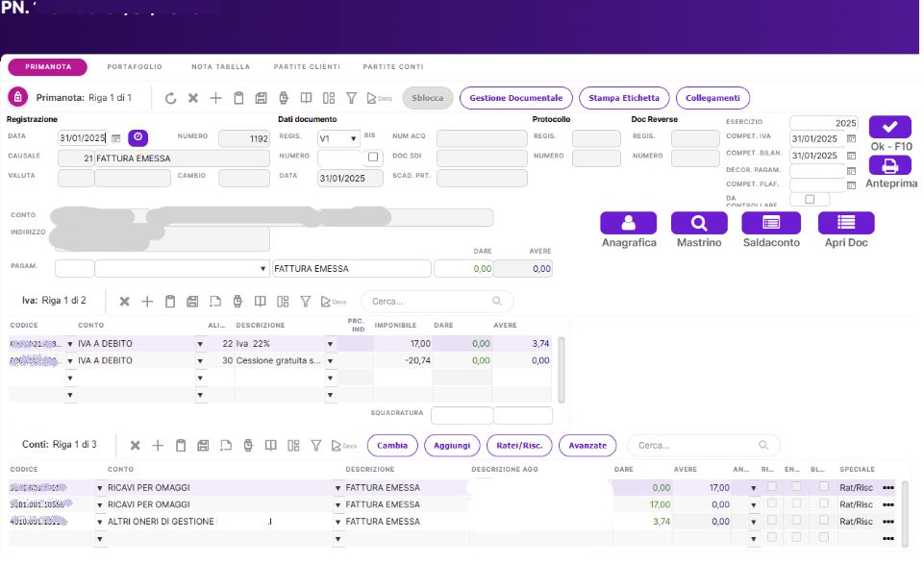Click the Cerca search field in Conti section
924x563 pixels.
[x=703, y=446]
